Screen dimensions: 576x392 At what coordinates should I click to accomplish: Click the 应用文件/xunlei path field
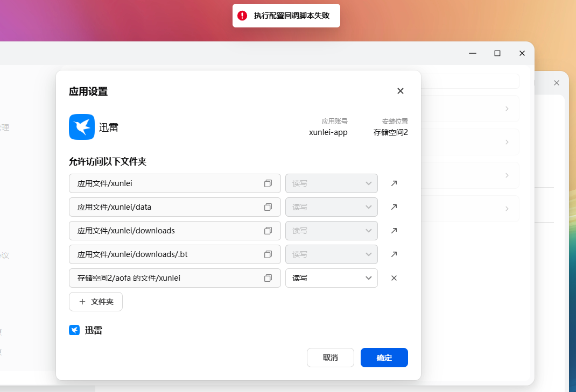pyautogui.click(x=175, y=183)
